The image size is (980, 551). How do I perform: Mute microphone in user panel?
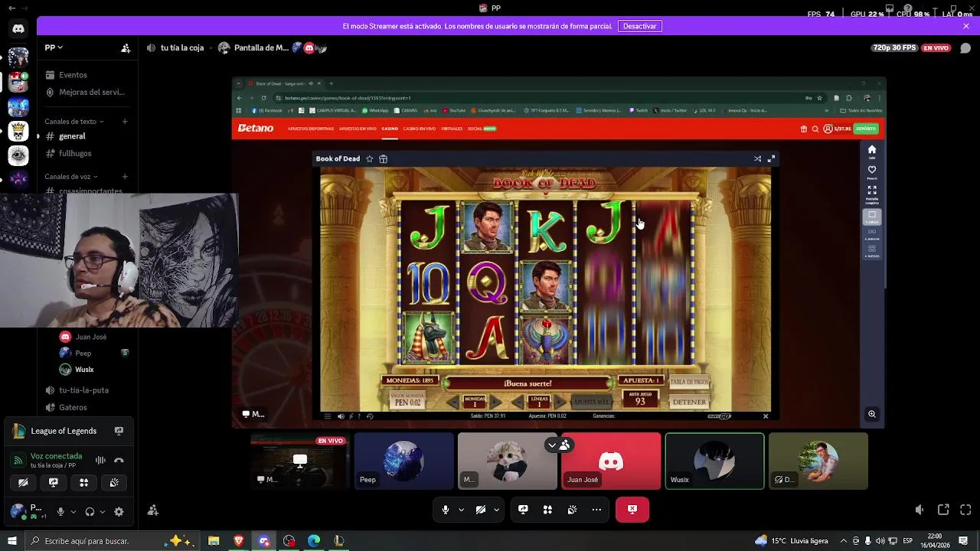coord(60,511)
